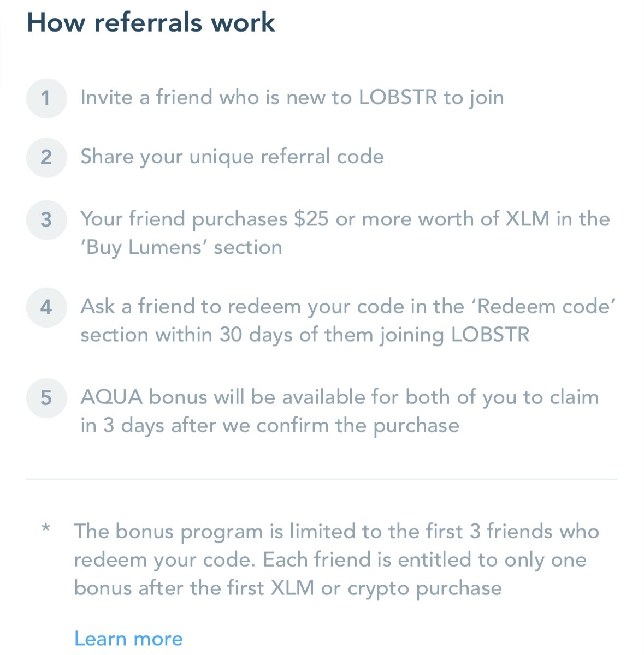
Task: Click 'in 3 days after we confirm' line
Action: click(x=270, y=426)
